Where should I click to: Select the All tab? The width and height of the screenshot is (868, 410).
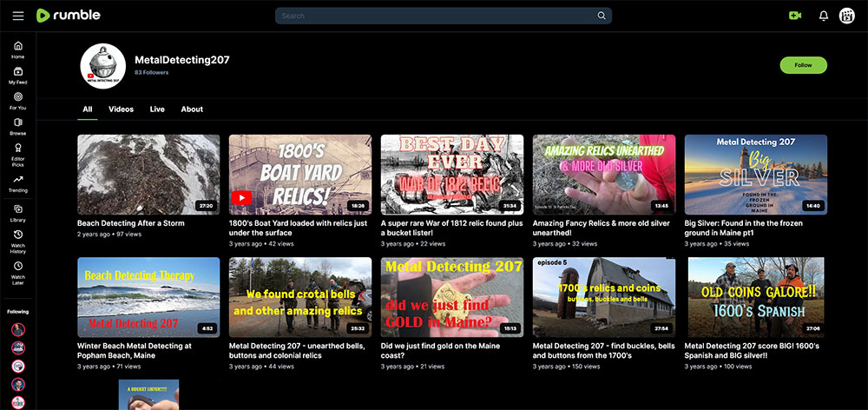(88, 109)
